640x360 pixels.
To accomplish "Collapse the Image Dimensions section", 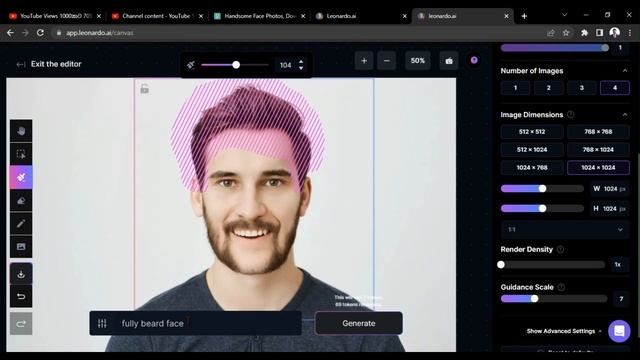I will 625,115.
